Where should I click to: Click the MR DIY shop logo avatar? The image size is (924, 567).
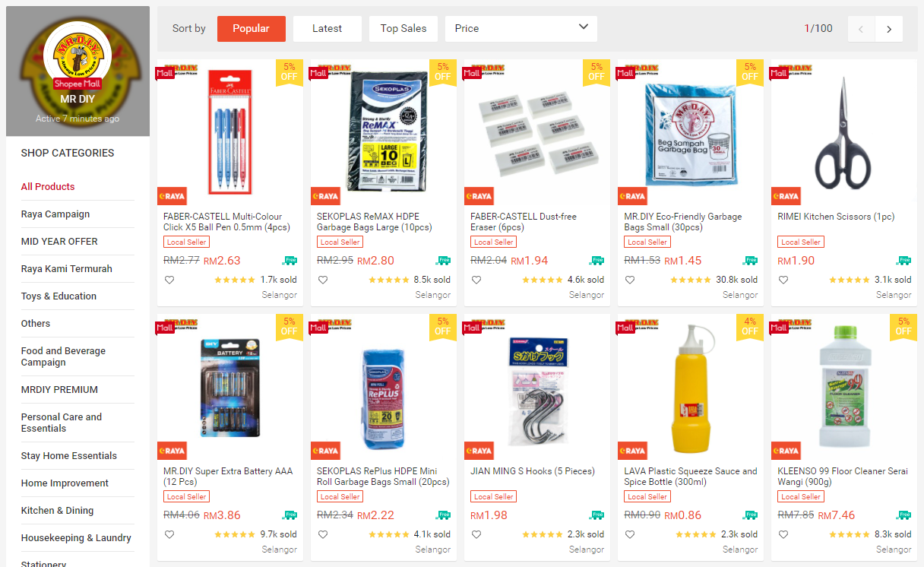[x=78, y=55]
